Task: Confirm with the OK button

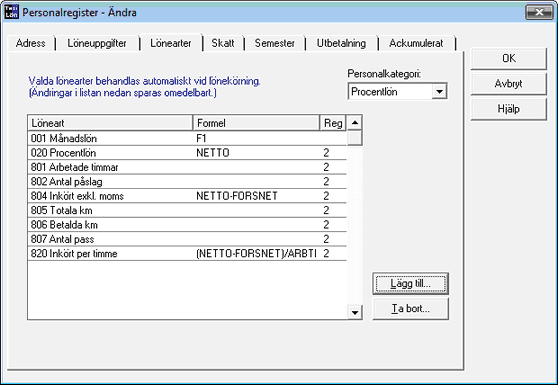Action: click(x=509, y=59)
